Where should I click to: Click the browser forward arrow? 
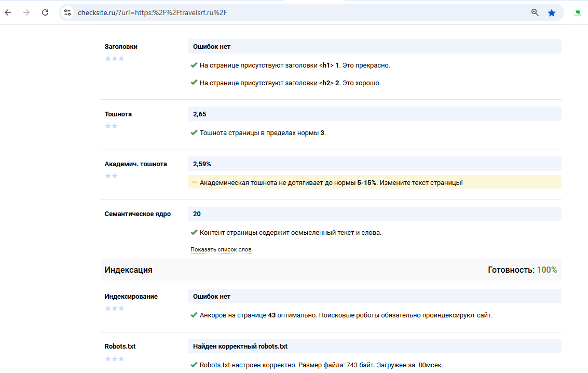tap(26, 12)
